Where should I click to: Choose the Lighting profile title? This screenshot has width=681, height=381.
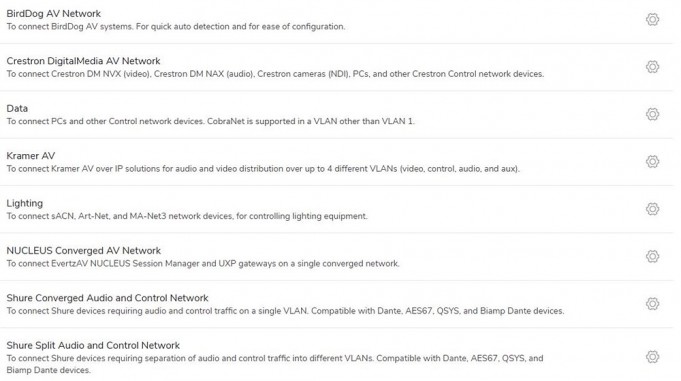(x=25, y=203)
